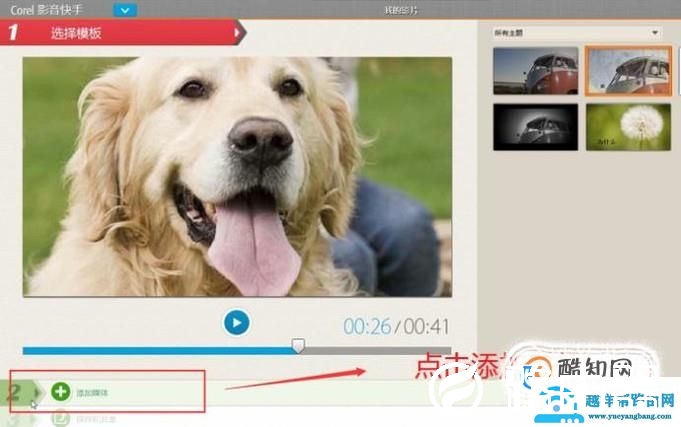Click the green plus add media icon
This screenshot has width=681, height=427.
60,392
